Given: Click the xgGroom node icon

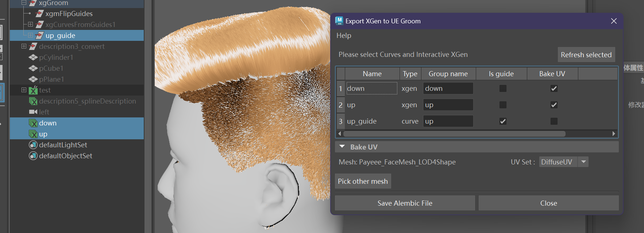Looking at the screenshot, I should 33,3.
